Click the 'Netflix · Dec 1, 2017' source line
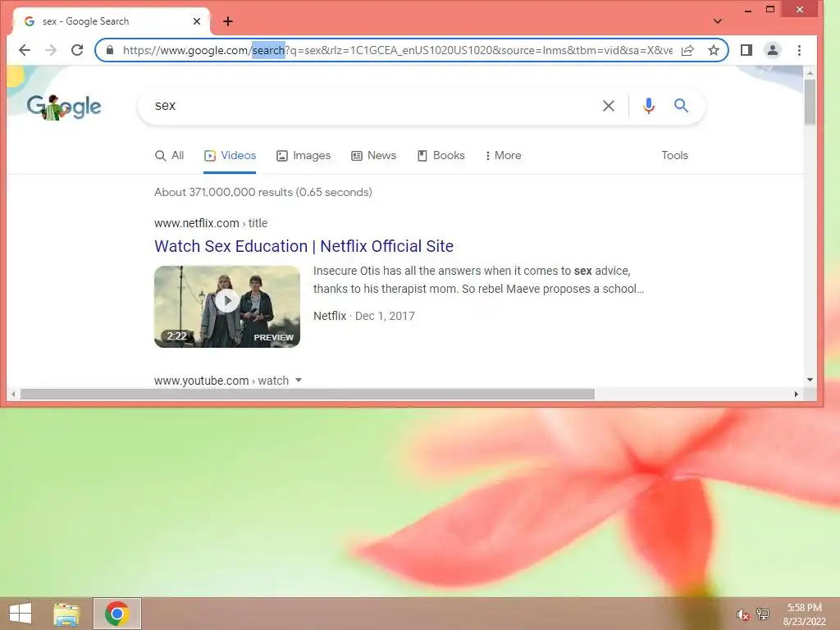This screenshot has height=630, width=840. pyautogui.click(x=363, y=316)
